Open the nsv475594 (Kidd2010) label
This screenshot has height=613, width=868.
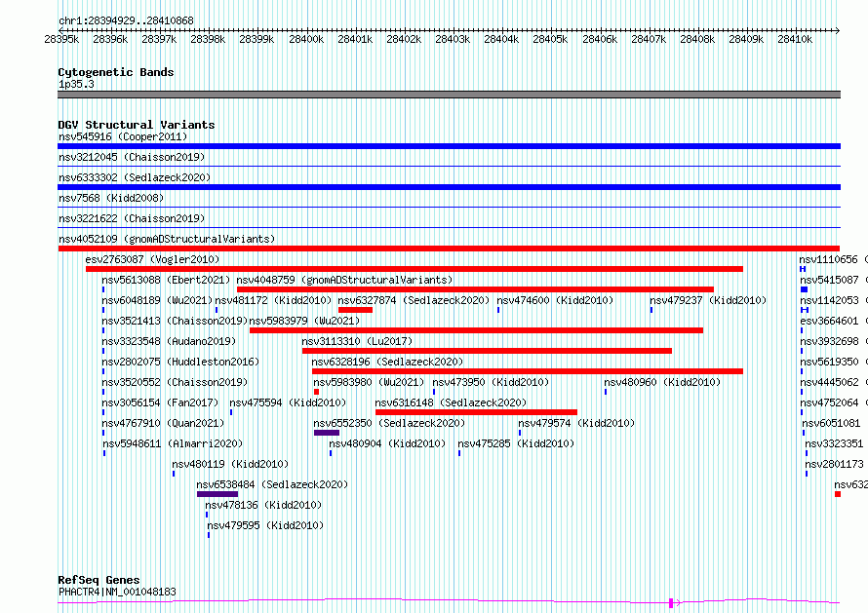(x=288, y=402)
